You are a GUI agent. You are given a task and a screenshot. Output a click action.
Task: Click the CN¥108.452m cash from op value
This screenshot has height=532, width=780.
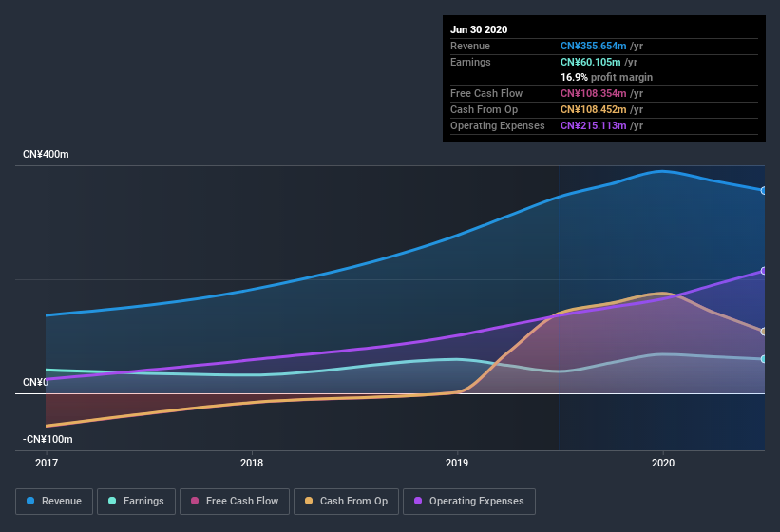[x=593, y=109]
